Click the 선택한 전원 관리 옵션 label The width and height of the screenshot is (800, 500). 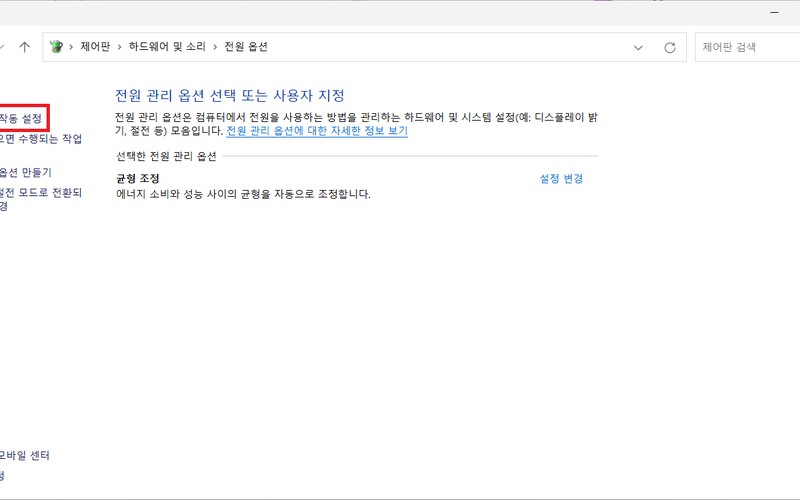(x=166, y=156)
